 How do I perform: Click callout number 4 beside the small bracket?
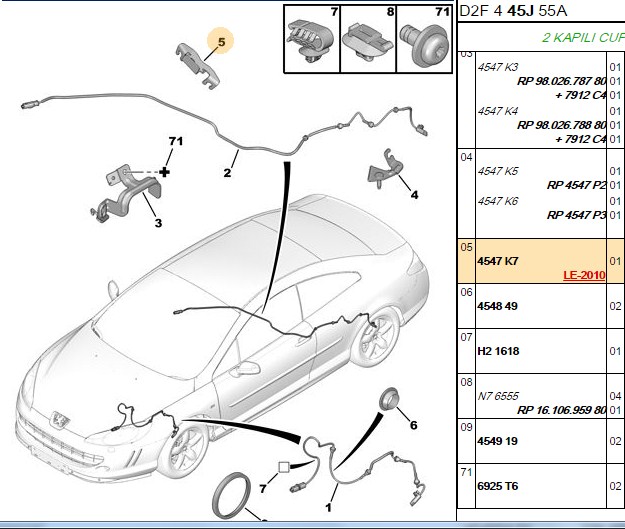coord(415,195)
